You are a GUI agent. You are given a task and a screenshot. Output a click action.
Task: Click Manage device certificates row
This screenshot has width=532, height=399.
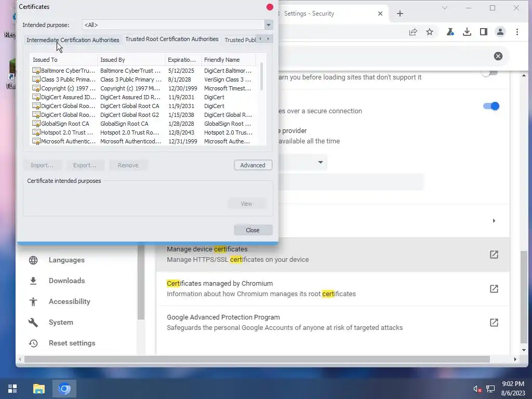[333, 255]
